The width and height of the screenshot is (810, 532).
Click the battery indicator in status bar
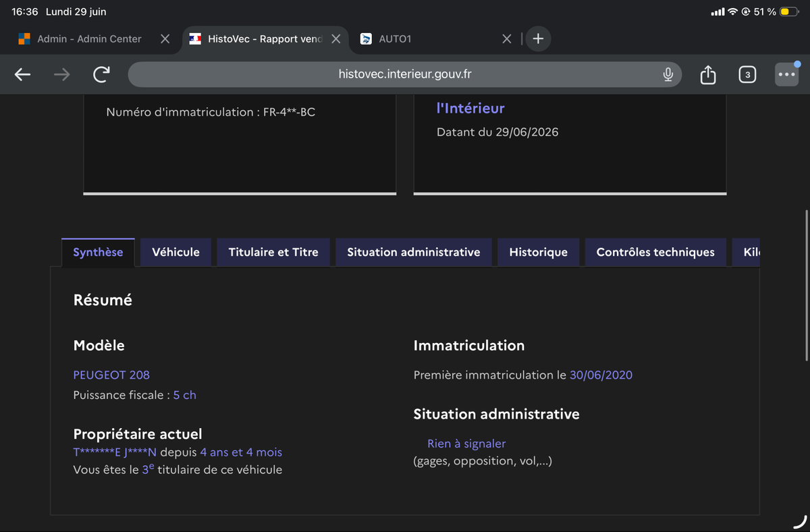click(x=788, y=11)
